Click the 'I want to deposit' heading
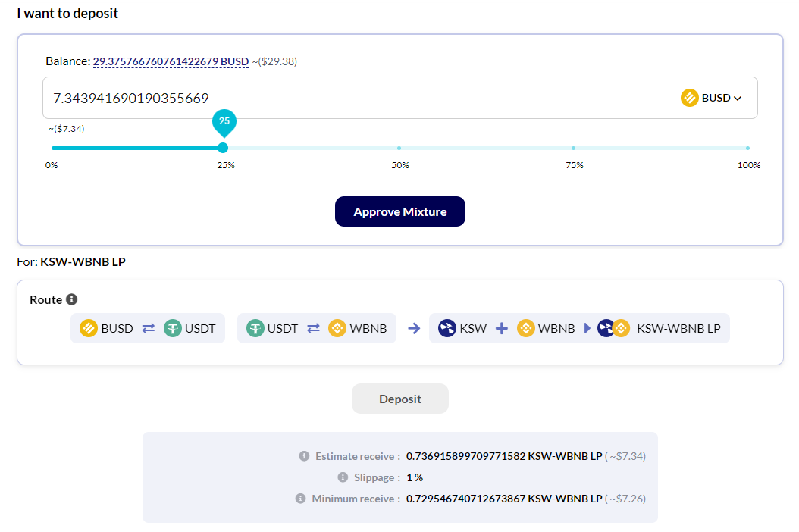This screenshot has width=799, height=532. [67, 13]
